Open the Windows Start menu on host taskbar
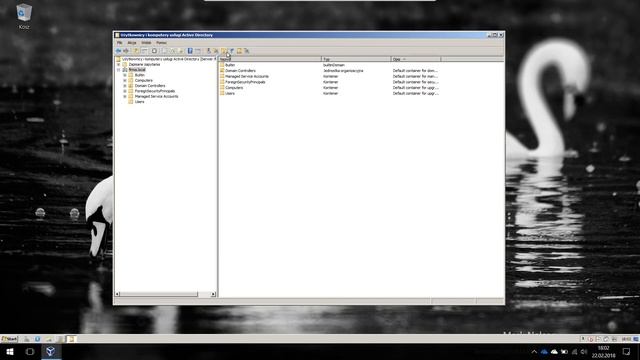 (10, 351)
